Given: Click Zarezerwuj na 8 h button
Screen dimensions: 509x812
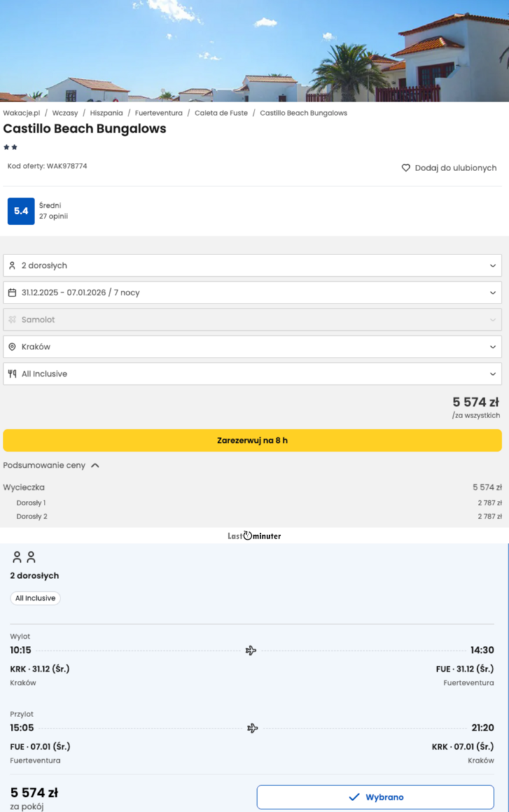Looking at the screenshot, I should click(x=253, y=440).
